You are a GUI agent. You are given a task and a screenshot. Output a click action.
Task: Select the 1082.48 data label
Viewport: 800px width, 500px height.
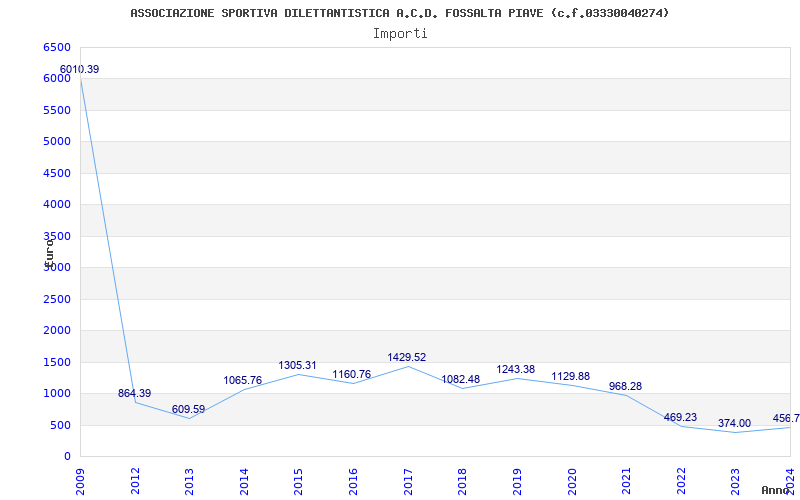tap(461, 379)
